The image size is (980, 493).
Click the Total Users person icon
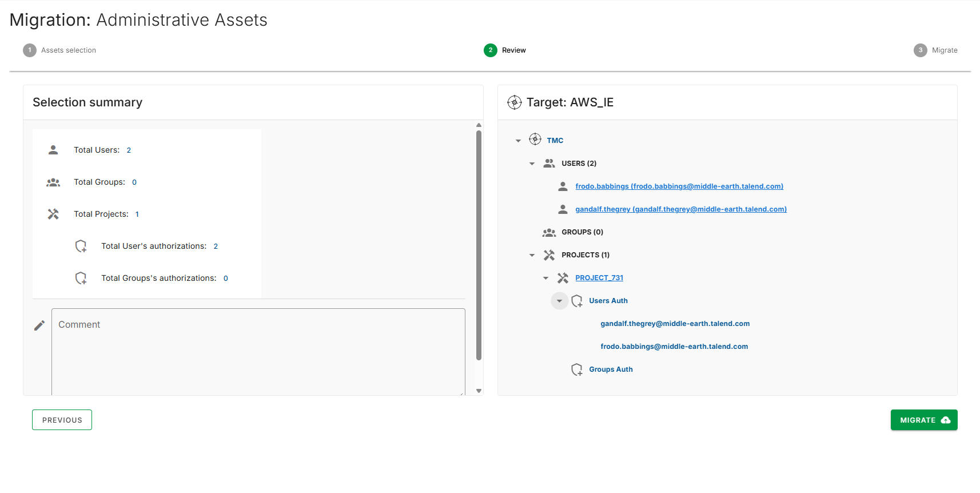click(53, 150)
